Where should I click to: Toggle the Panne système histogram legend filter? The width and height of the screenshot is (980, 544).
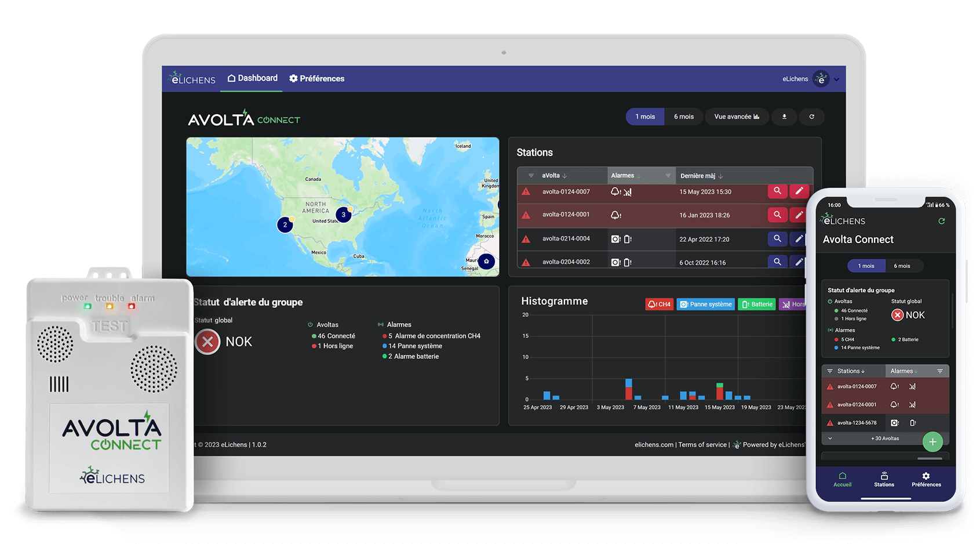706,304
